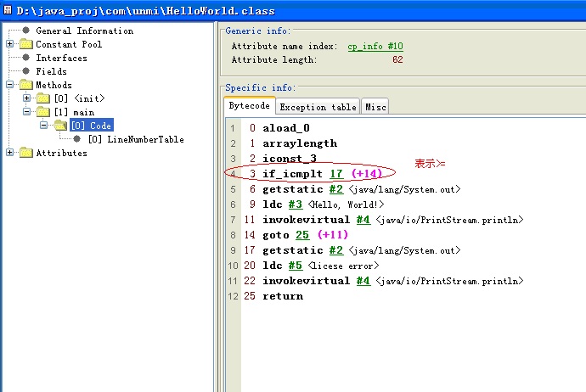
Task: Select the [0] Code tree entry
Action: click(x=92, y=126)
